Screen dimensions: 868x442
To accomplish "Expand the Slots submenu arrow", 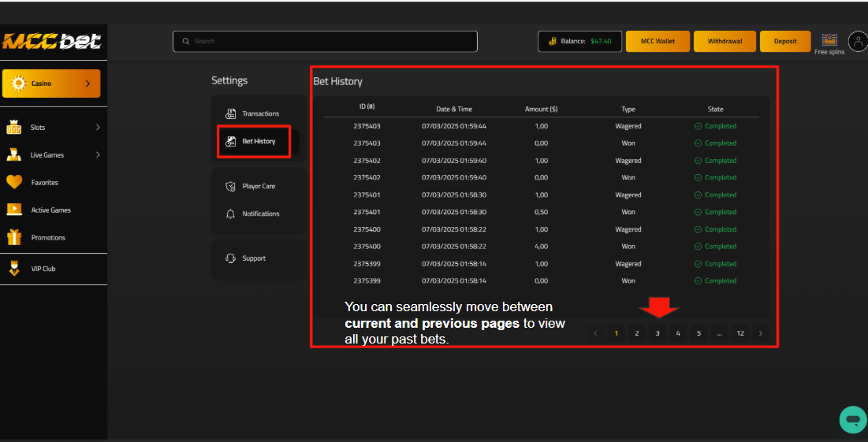I will (98, 127).
